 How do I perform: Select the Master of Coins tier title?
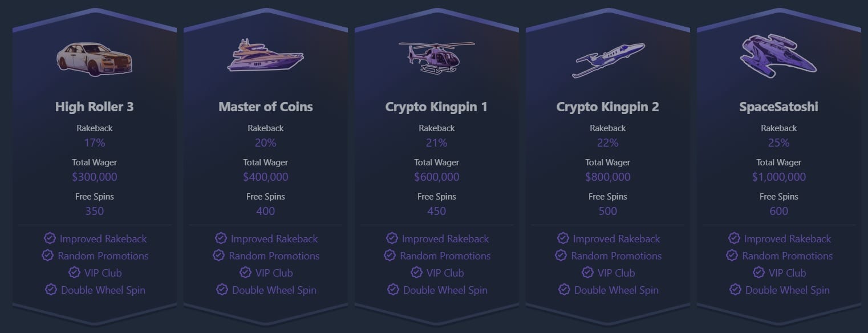[266, 107]
